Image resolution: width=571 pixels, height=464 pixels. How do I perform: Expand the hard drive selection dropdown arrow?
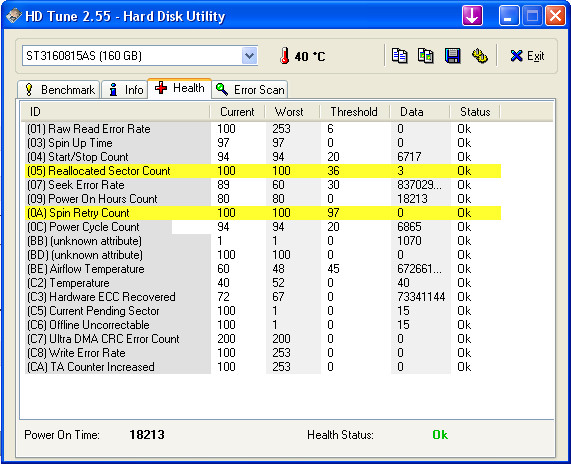[249, 56]
